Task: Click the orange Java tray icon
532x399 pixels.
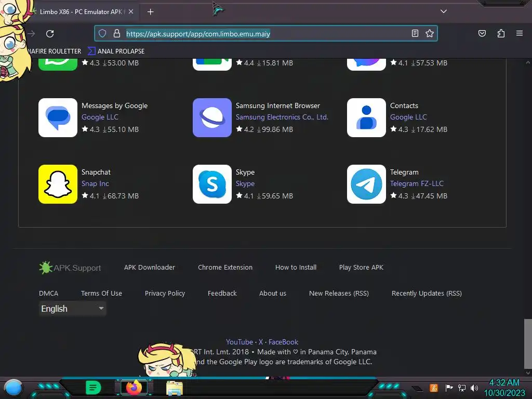Action: [x=434, y=388]
